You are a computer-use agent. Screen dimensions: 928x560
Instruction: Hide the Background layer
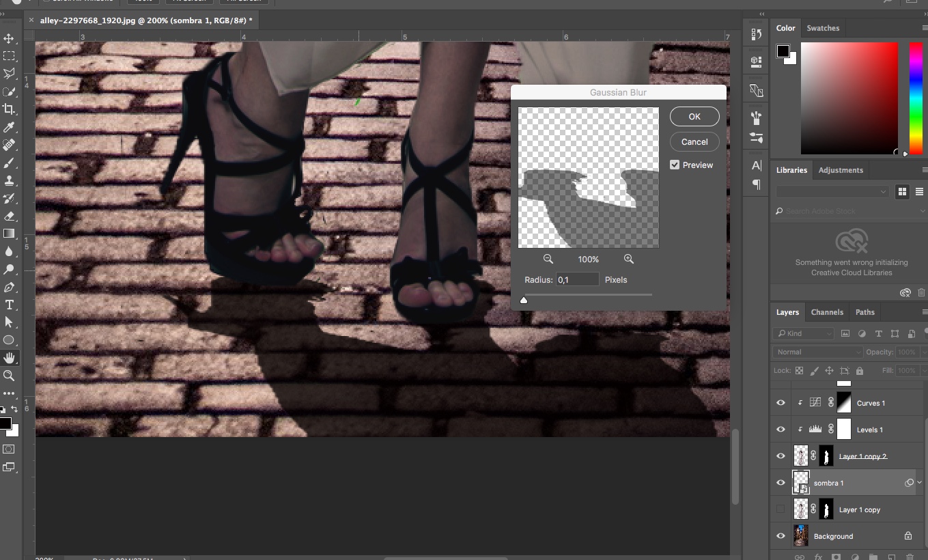point(781,536)
